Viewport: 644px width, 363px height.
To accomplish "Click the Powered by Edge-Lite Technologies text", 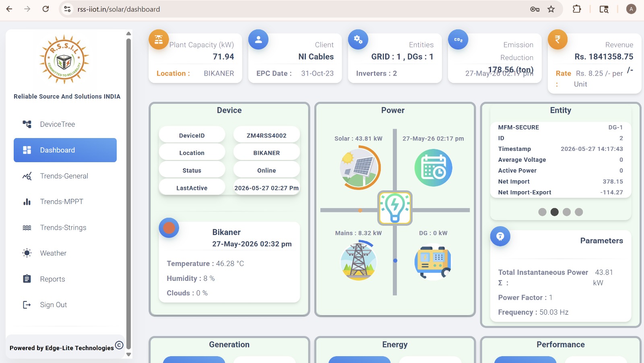I will click(62, 348).
